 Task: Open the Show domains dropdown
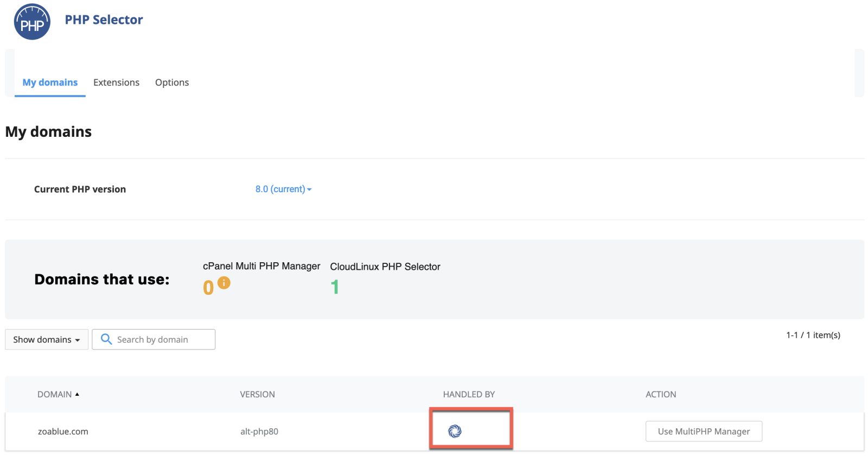coord(47,339)
